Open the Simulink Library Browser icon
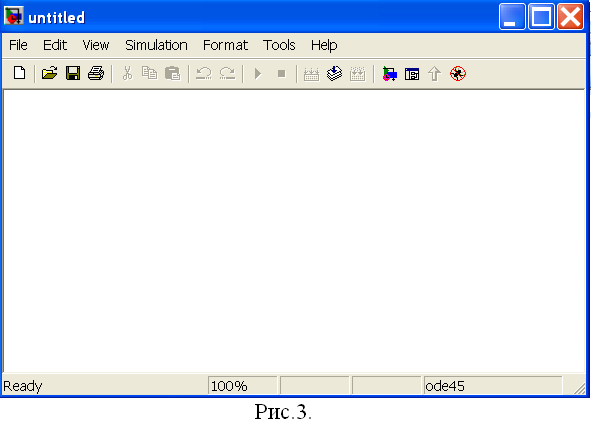Image resolution: width=592 pixels, height=426 pixels. pyautogui.click(x=389, y=74)
